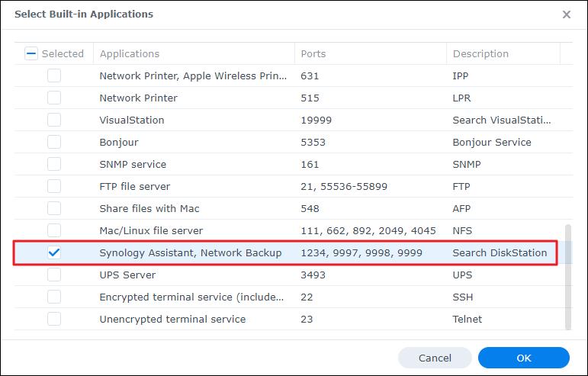Click the 'SSH' description
Viewport: 588px width, 376px height.
pyautogui.click(x=463, y=297)
